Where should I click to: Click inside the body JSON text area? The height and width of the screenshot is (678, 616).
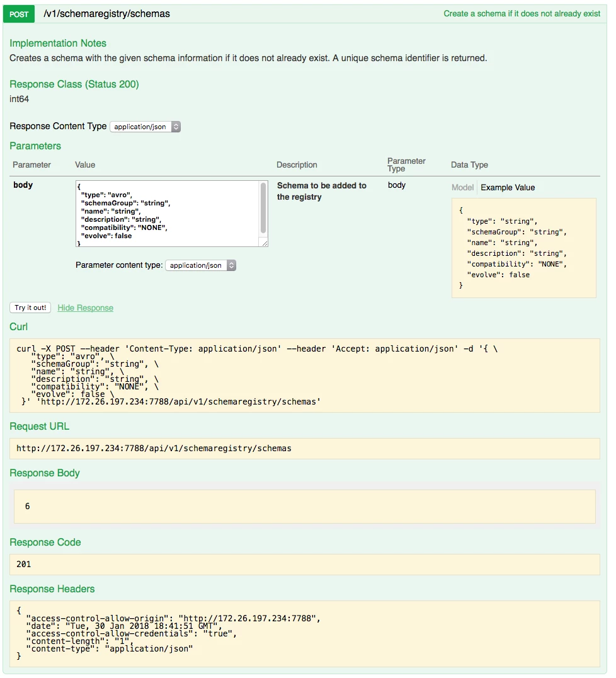(168, 214)
